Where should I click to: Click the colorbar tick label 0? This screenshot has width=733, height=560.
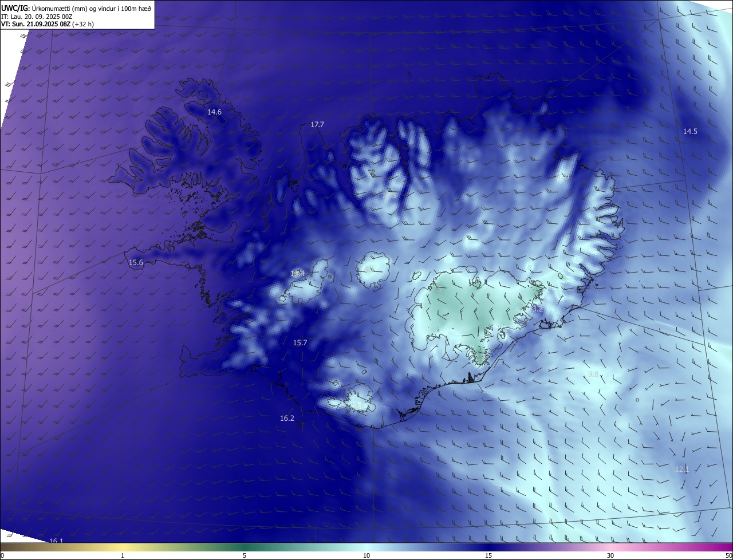pyautogui.click(x=2, y=555)
